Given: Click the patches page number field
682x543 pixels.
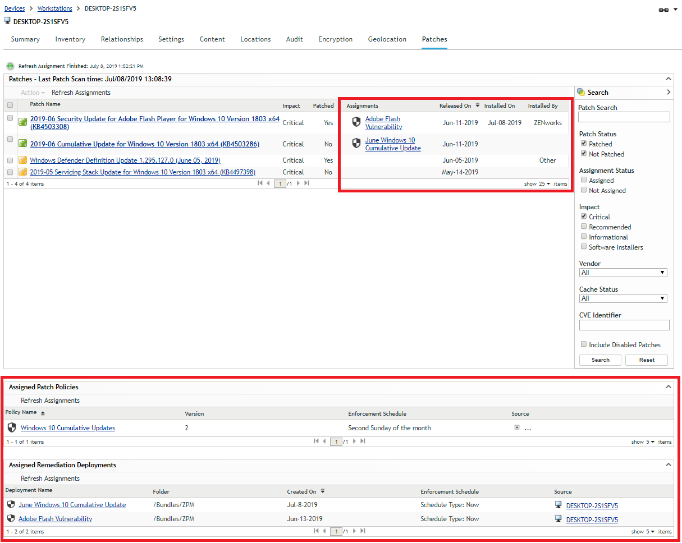Looking at the screenshot, I should tap(280, 184).
